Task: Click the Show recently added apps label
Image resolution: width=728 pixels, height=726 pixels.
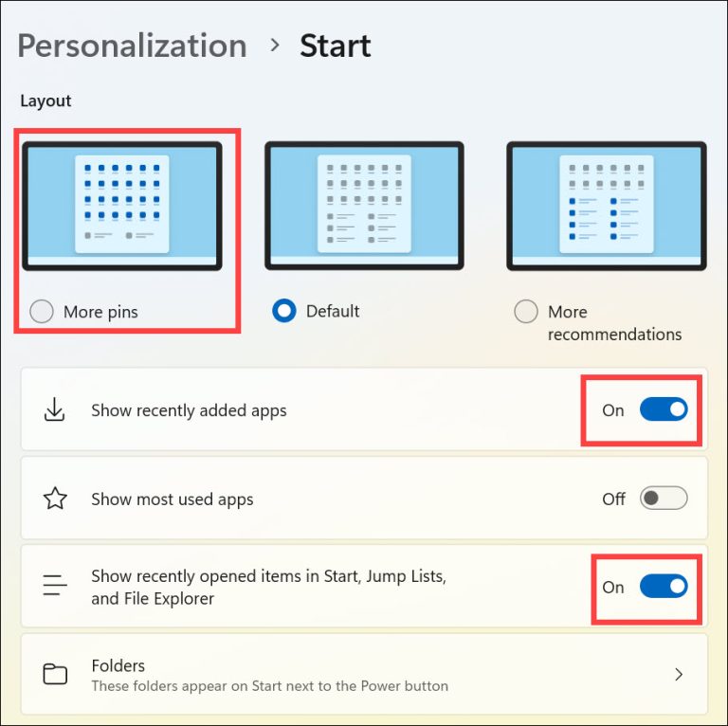Action: pos(189,410)
